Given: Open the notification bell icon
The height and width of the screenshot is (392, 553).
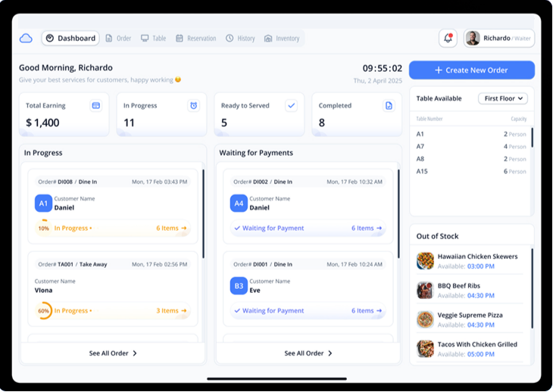Looking at the screenshot, I should [x=448, y=38].
